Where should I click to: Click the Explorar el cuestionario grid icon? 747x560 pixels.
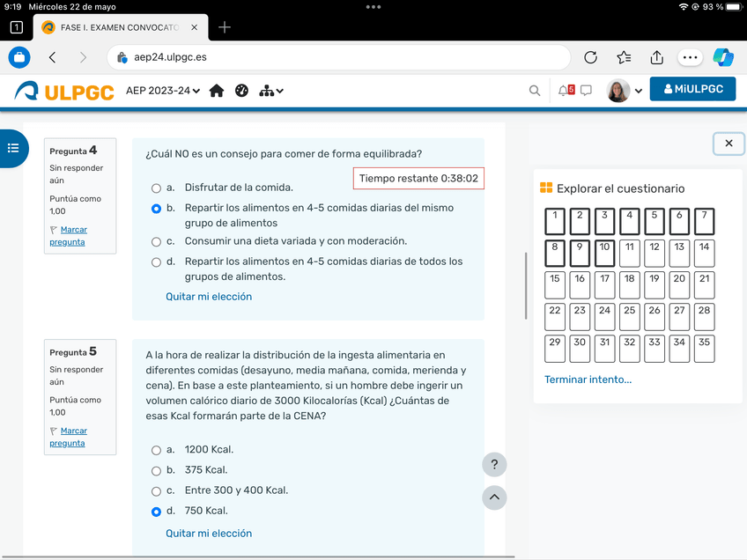(x=545, y=188)
